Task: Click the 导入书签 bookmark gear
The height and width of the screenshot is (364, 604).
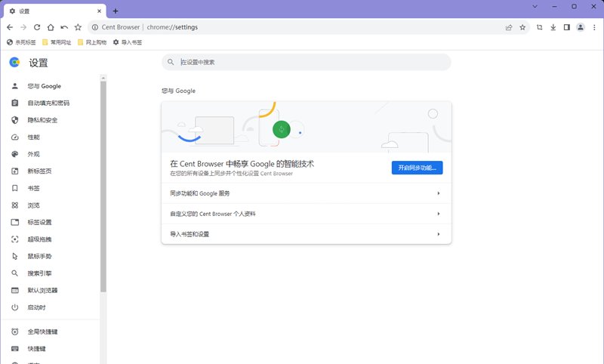Action: tap(128, 42)
